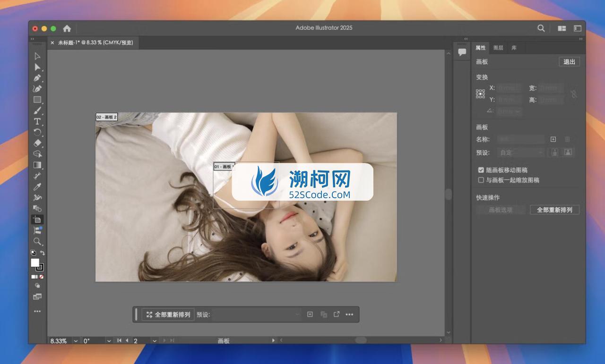This screenshot has height=364, width=605.
Task: Open artboard number dropdown
Action: pos(155,340)
